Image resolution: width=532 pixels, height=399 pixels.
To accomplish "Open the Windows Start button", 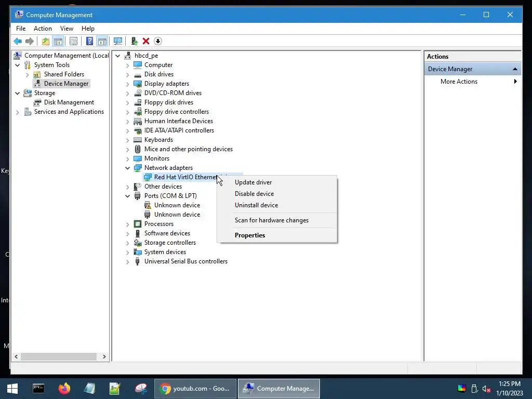I will [x=12, y=389].
